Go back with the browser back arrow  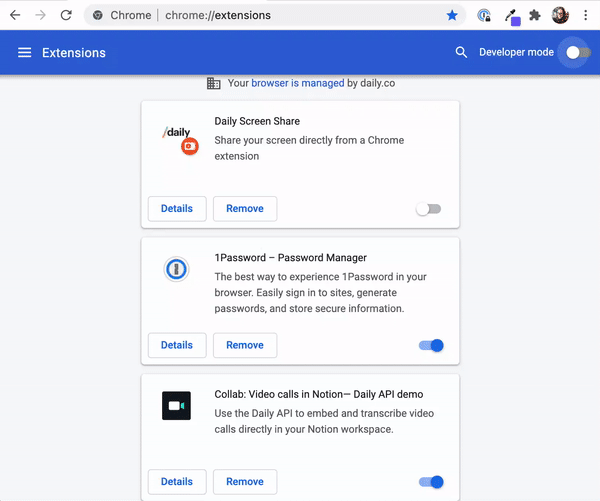(15, 15)
